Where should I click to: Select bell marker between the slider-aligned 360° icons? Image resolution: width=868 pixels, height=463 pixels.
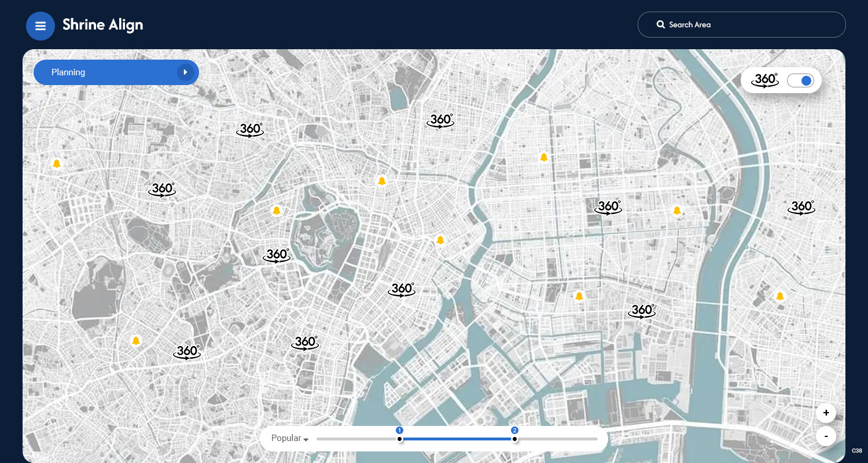click(x=579, y=296)
